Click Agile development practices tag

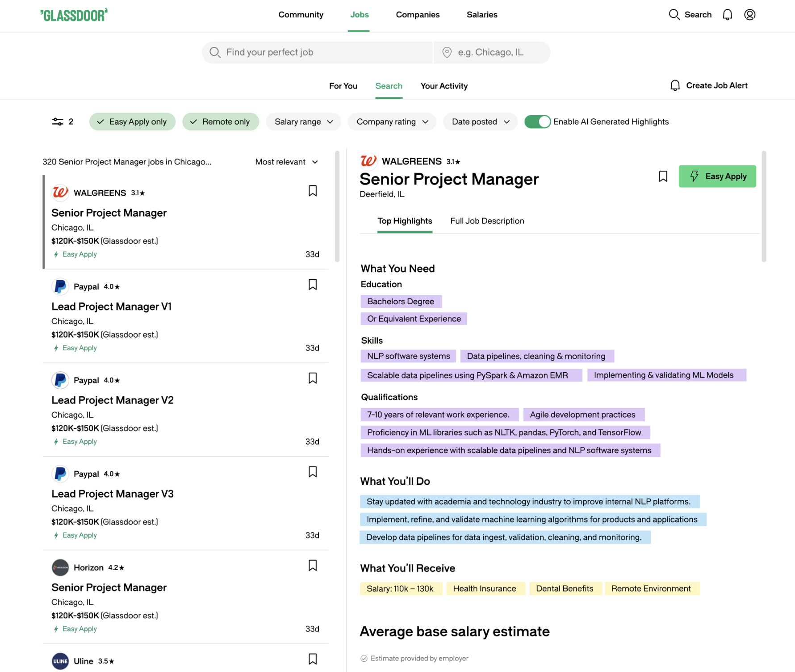tap(583, 415)
